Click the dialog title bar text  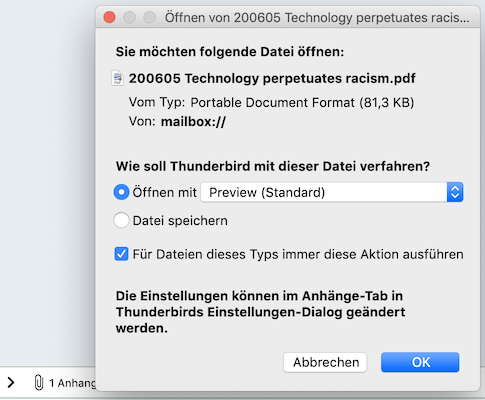tap(317, 17)
